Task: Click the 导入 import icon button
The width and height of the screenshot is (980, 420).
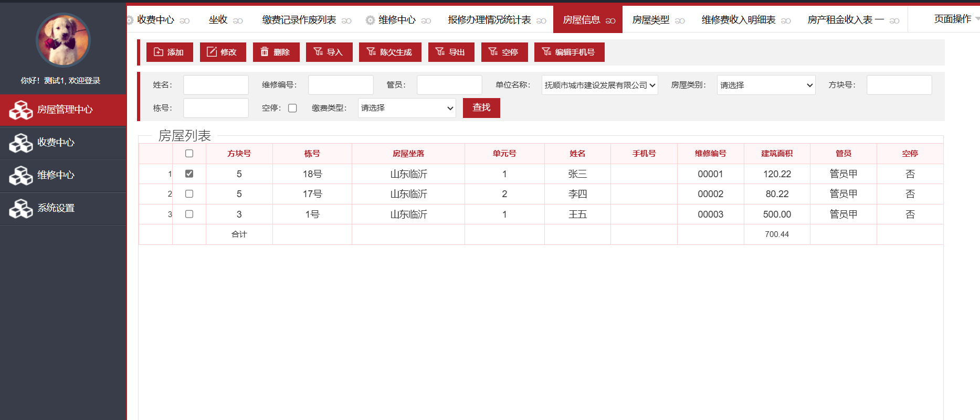Action: pyautogui.click(x=318, y=52)
